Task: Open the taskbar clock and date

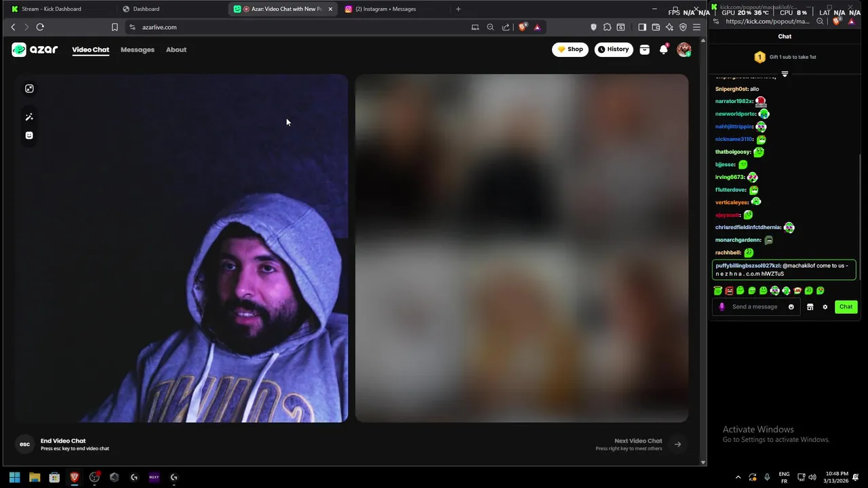Action: [837, 477]
